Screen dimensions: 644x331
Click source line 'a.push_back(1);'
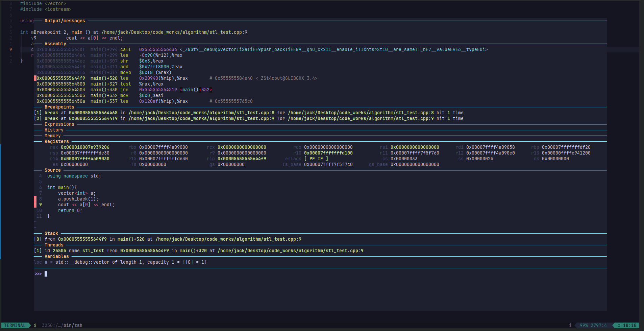tap(78, 199)
